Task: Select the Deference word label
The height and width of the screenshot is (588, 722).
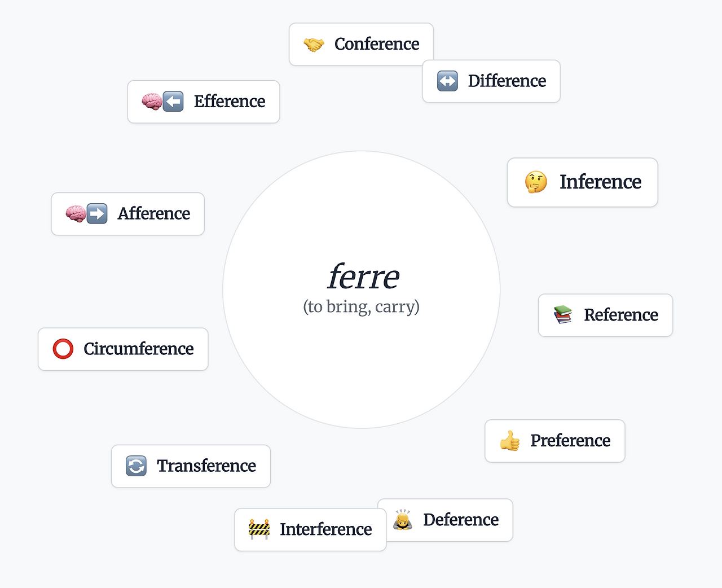Action: [461, 520]
